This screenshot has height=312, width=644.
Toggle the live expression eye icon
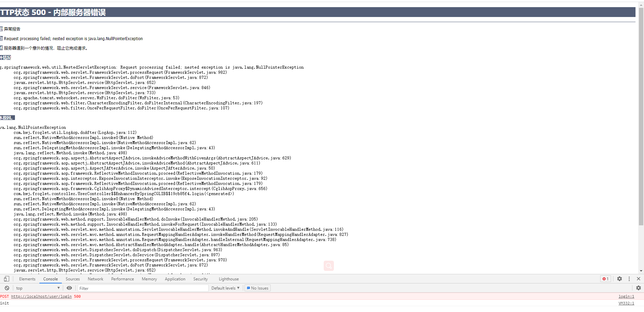click(x=69, y=288)
